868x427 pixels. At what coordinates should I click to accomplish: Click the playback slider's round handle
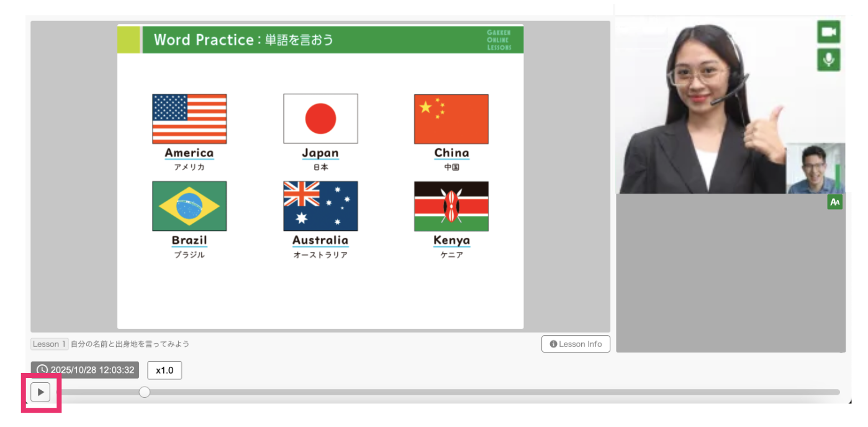tap(145, 392)
